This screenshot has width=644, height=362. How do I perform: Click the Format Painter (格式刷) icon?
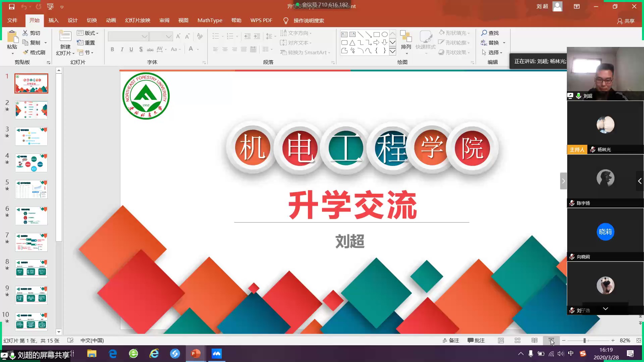click(x=25, y=52)
